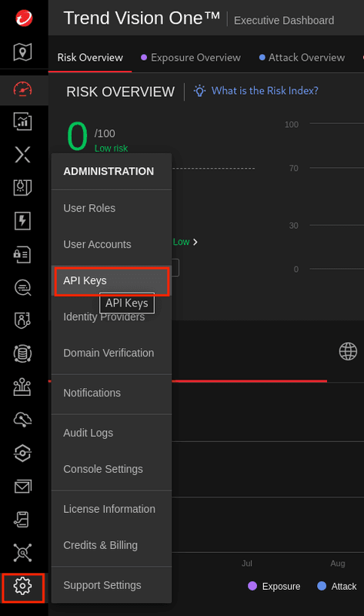Viewport: 364px width, 616px height.
Task: Select Identity Providers menu entry
Action: point(112,316)
